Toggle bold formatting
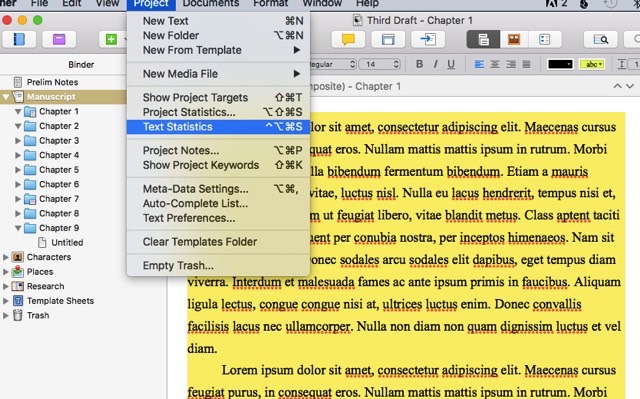 (x=419, y=64)
